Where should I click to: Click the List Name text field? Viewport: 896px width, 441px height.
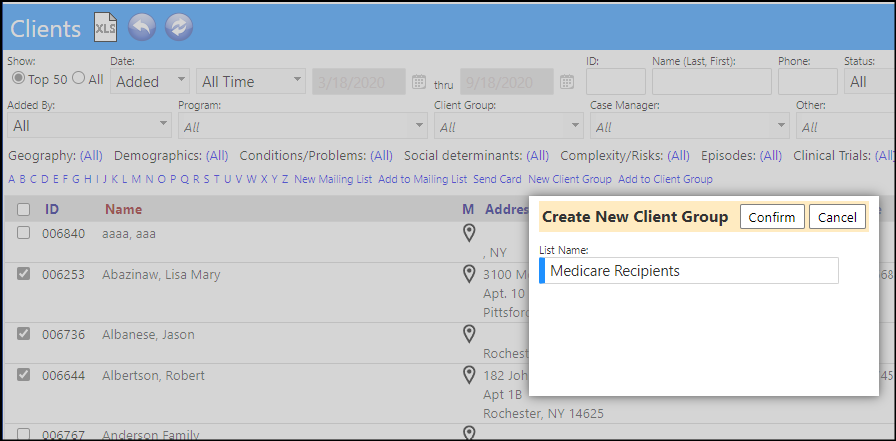click(689, 271)
